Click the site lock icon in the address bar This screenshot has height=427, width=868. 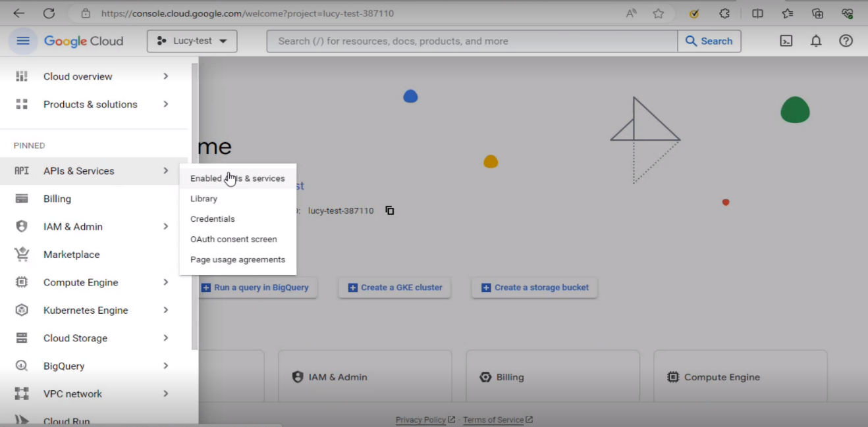click(86, 13)
